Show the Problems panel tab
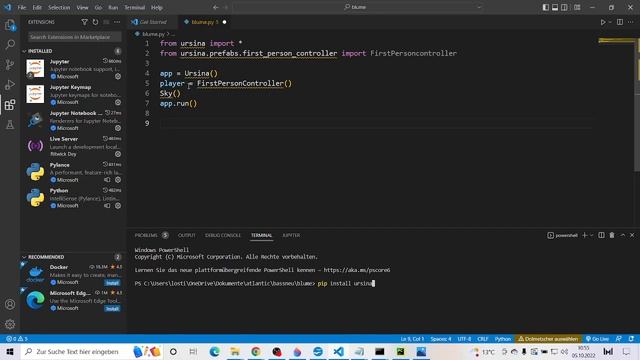The width and height of the screenshot is (640, 360). [146, 235]
